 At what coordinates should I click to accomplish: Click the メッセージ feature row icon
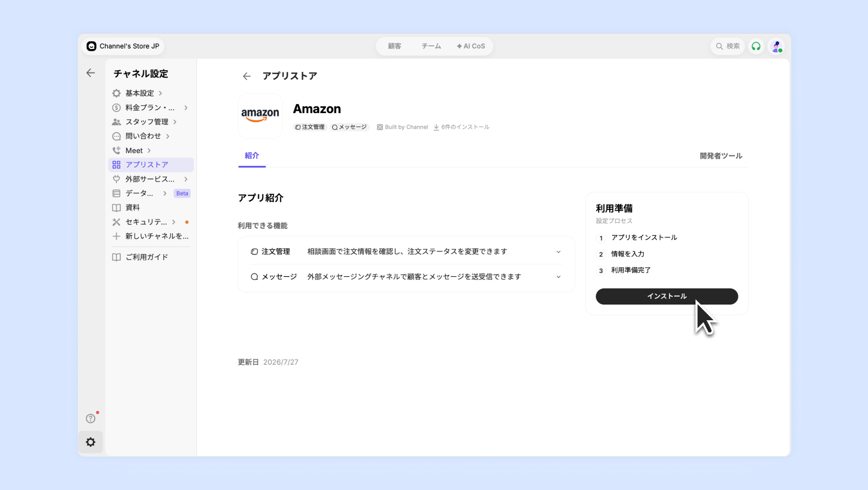pos(254,277)
